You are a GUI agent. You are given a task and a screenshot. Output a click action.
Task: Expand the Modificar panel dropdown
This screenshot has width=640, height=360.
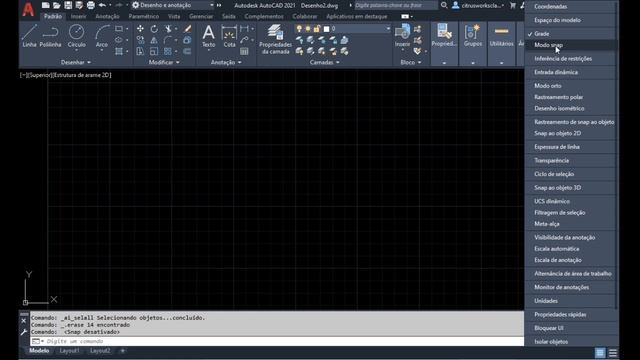[164, 62]
